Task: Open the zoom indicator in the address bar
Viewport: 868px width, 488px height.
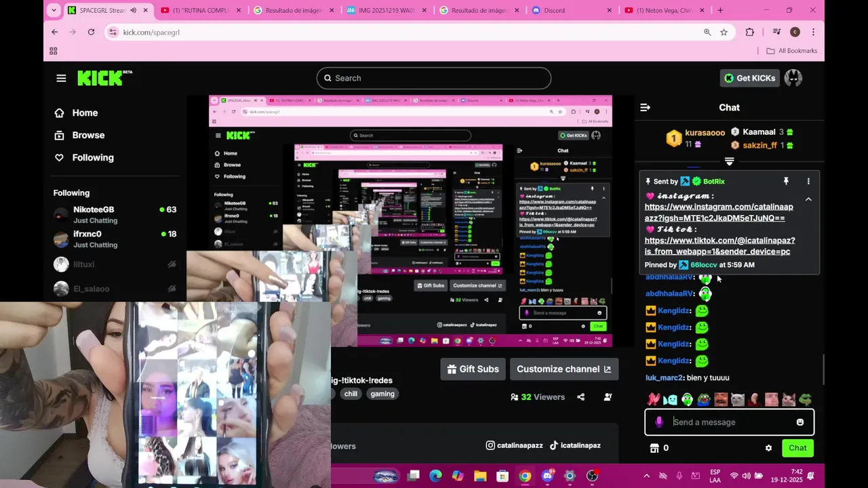Action: click(x=707, y=32)
